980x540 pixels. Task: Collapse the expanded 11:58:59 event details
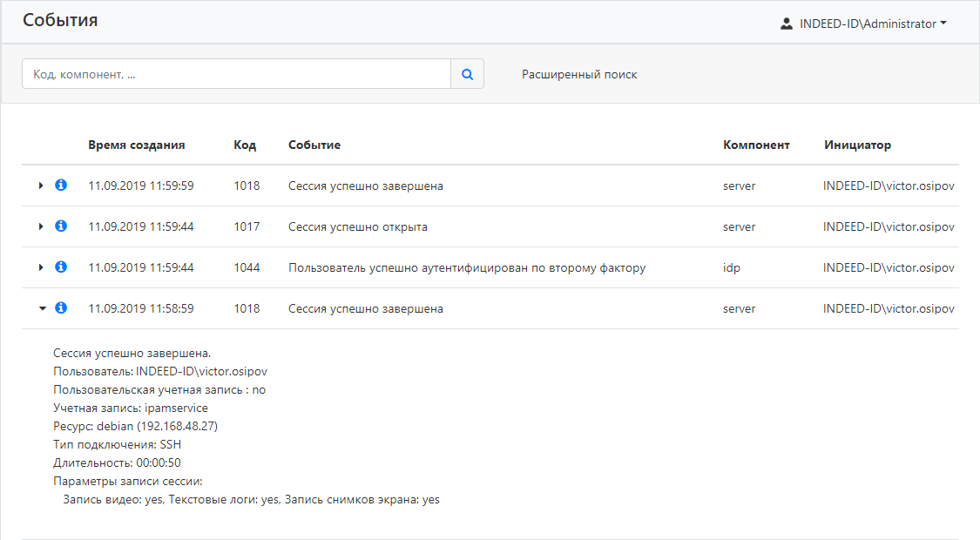tap(41, 308)
